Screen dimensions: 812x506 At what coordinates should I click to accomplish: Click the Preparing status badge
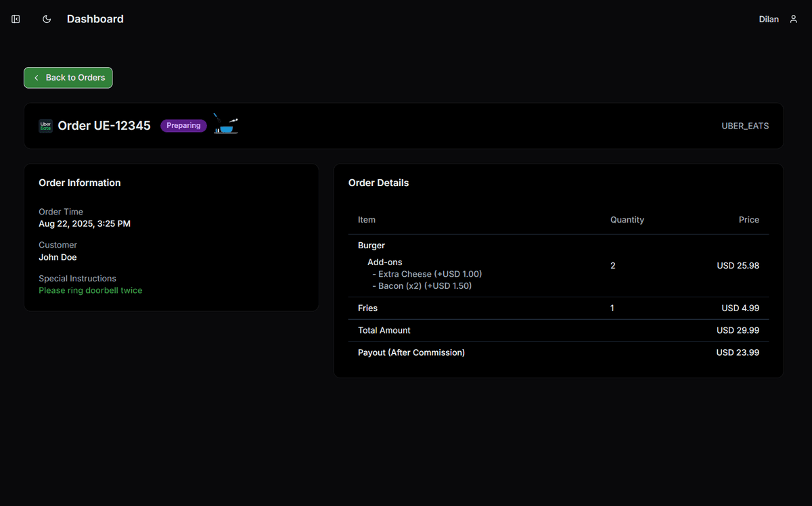point(183,126)
